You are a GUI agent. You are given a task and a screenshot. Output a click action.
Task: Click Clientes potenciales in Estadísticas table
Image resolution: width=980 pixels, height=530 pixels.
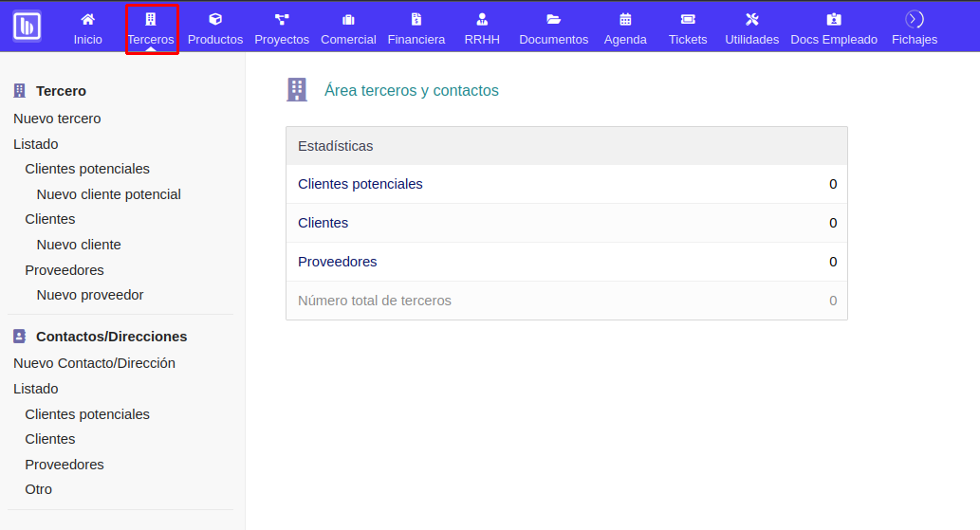(x=360, y=184)
